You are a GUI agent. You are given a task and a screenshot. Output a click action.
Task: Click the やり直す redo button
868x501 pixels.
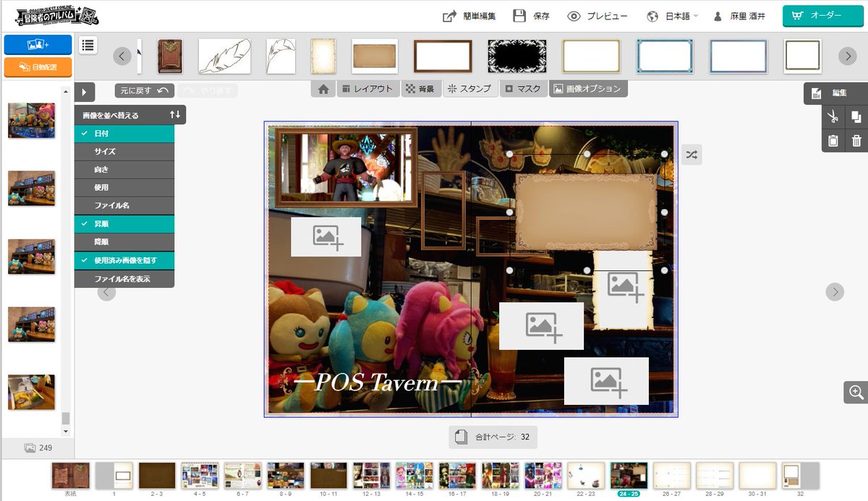point(208,90)
